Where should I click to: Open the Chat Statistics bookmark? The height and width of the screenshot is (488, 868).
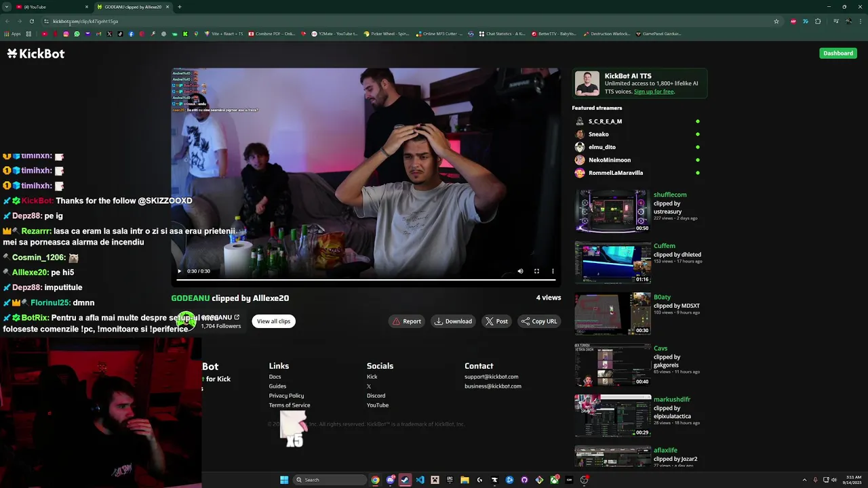click(x=502, y=34)
